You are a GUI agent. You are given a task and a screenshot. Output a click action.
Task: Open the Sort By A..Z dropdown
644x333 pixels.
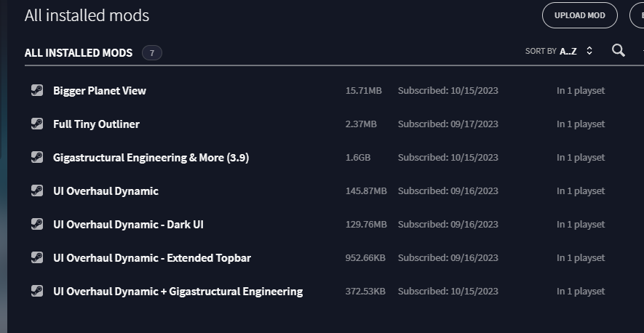(x=559, y=51)
